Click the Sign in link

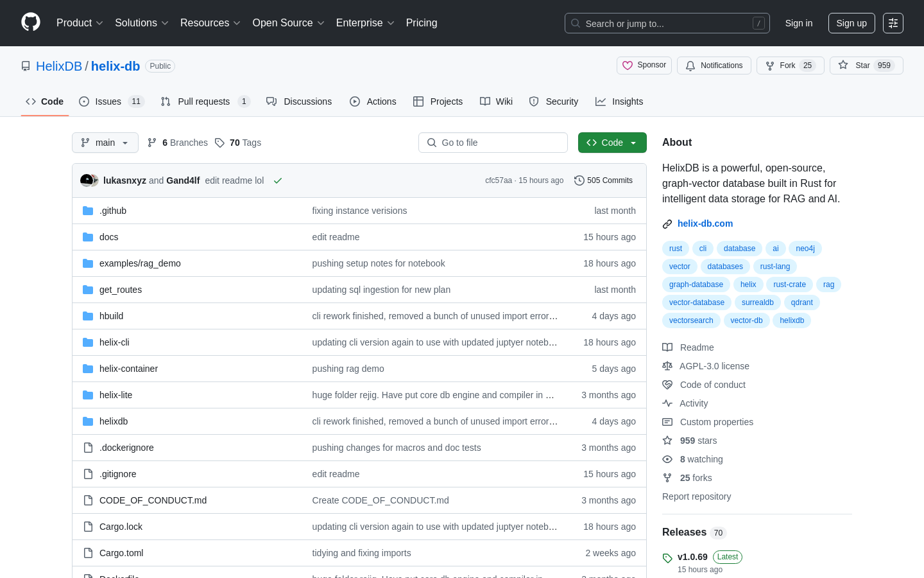[799, 23]
